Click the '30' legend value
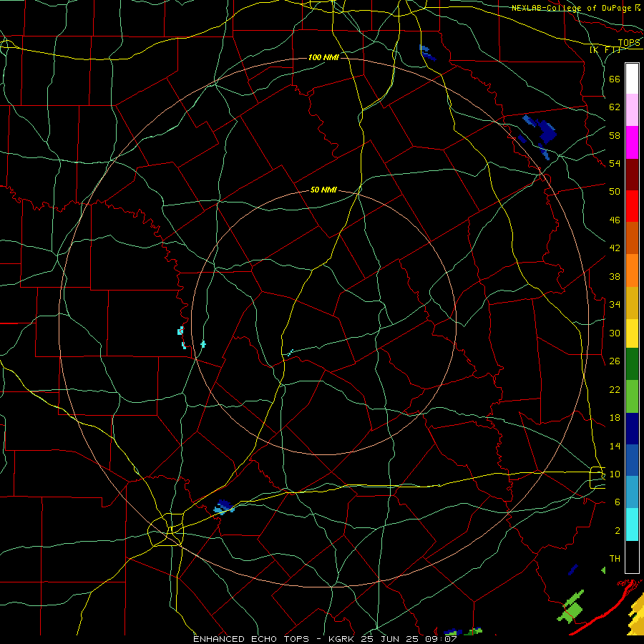 point(615,333)
